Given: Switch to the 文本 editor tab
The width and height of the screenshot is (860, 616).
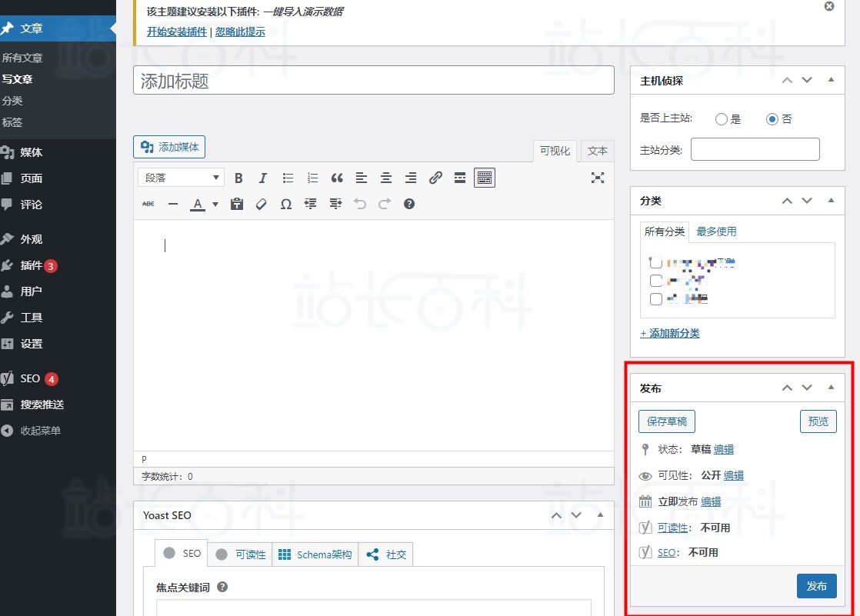Looking at the screenshot, I should coord(597,151).
